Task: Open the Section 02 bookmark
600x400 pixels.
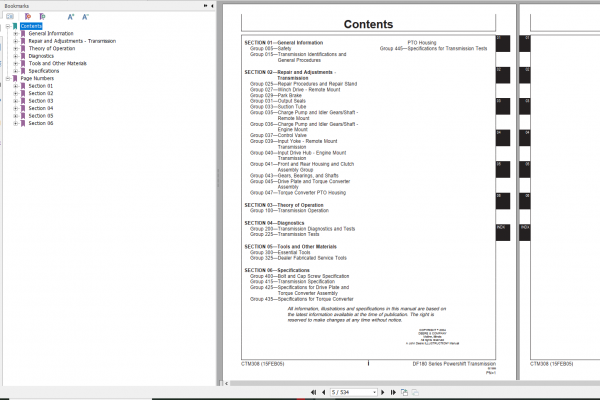Action: click(x=41, y=93)
